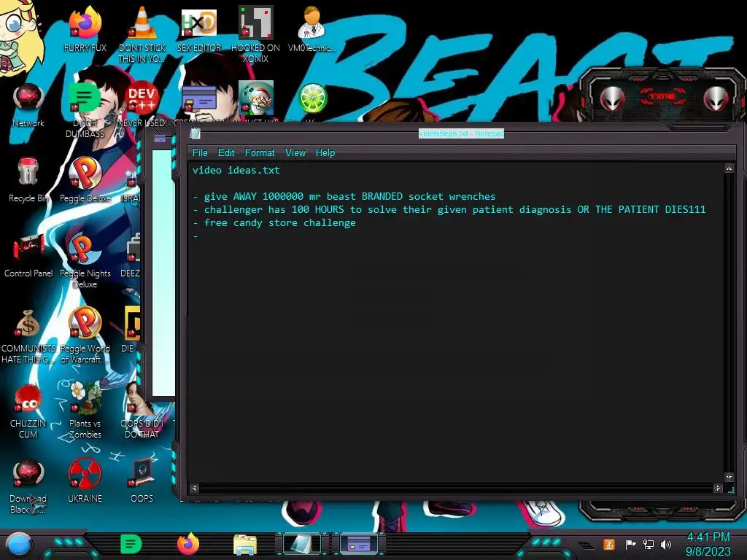The image size is (747, 560).
Task: Open the Start orb on the taskbar
Action: [18, 545]
